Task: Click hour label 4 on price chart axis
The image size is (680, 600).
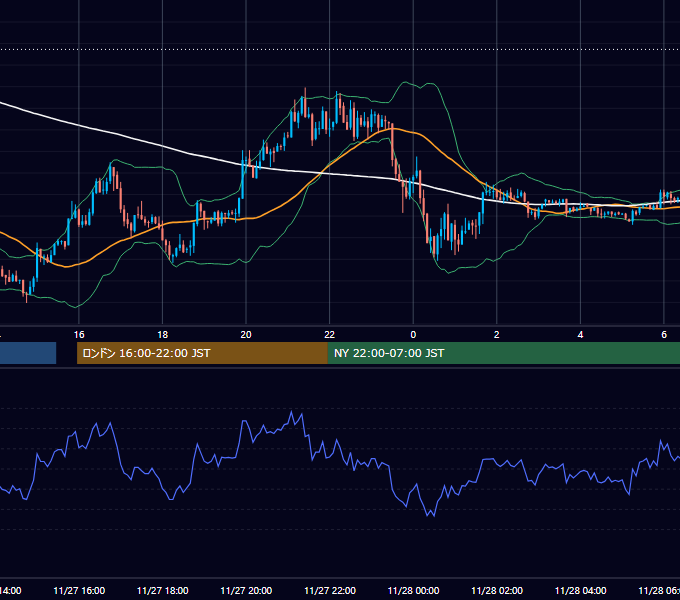Action: pyautogui.click(x=580, y=335)
